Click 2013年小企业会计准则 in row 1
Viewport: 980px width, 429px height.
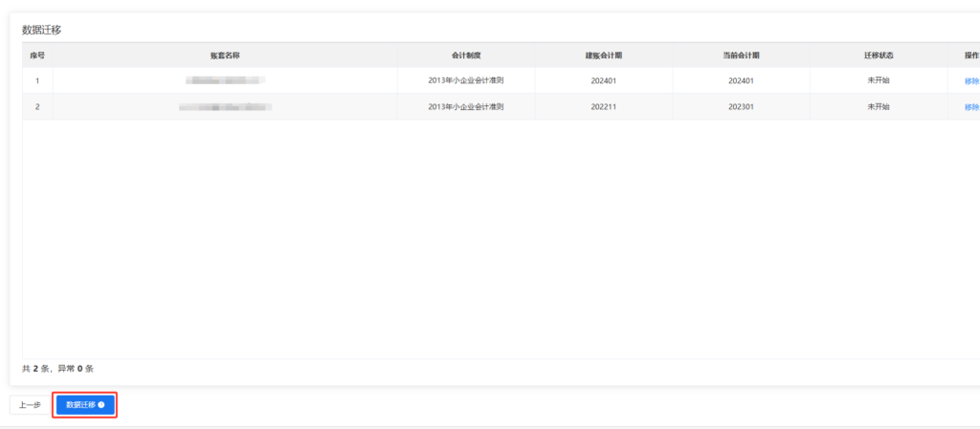pyautogui.click(x=466, y=80)
